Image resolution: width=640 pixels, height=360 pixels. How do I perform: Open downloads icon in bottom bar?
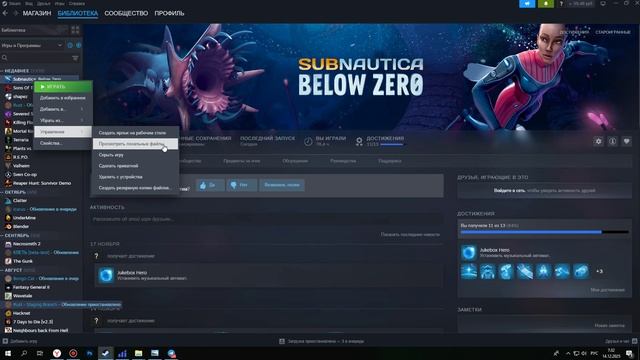click(282, 341)
